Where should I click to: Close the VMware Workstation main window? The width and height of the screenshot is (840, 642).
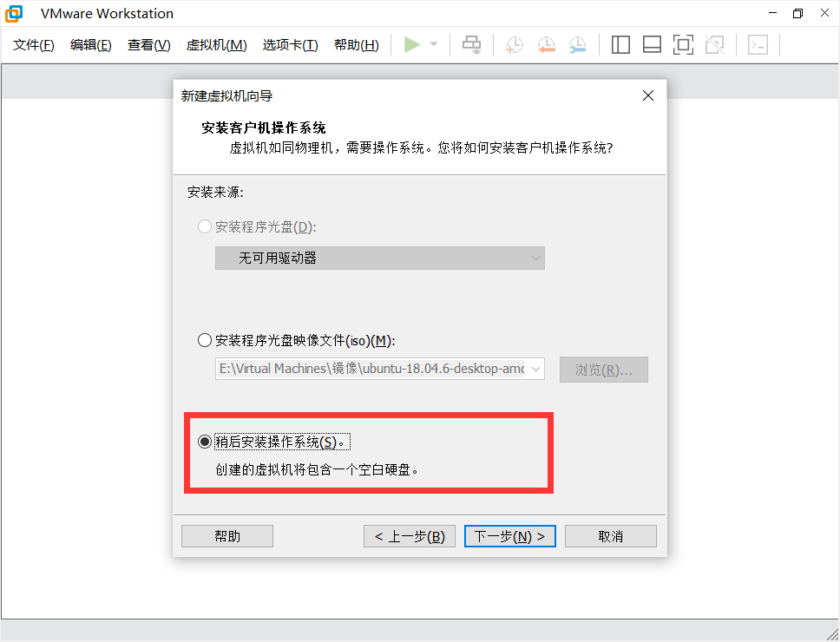coord(824,13)
